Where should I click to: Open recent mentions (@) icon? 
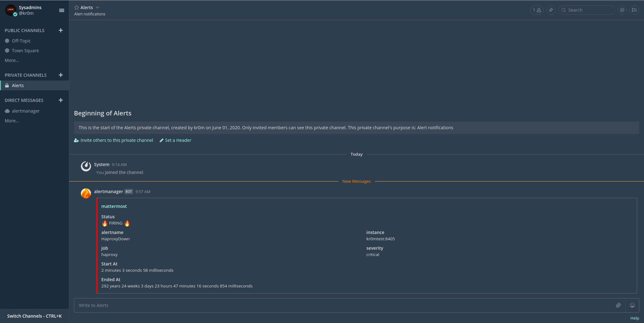[622, 10]
